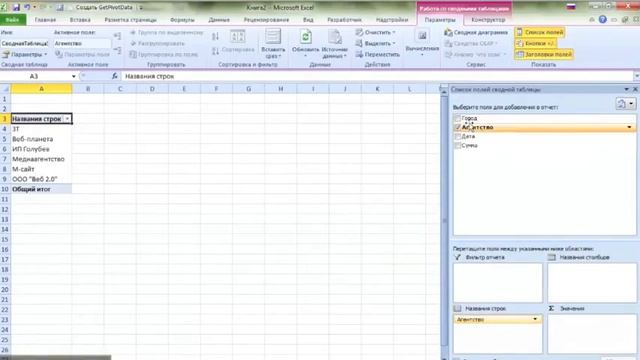Open the Файл (File) tab
Screen dimensions: 640x360
13,20
